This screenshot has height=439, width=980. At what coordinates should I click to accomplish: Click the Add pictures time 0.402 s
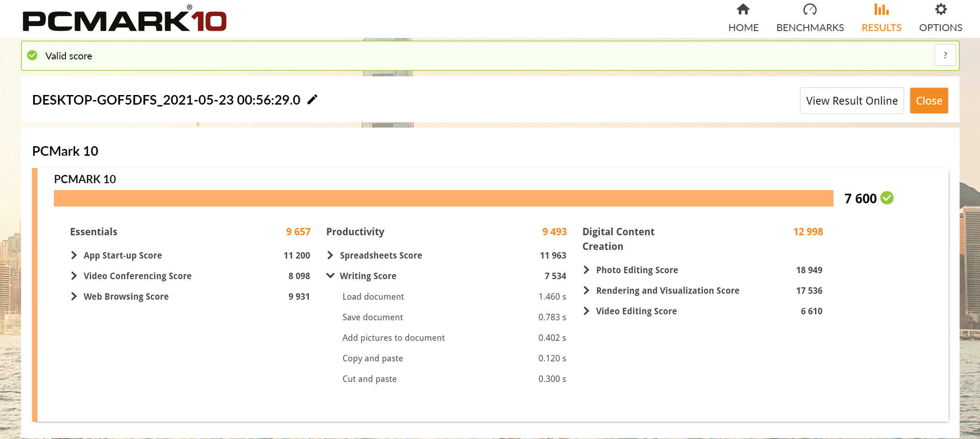552,338
